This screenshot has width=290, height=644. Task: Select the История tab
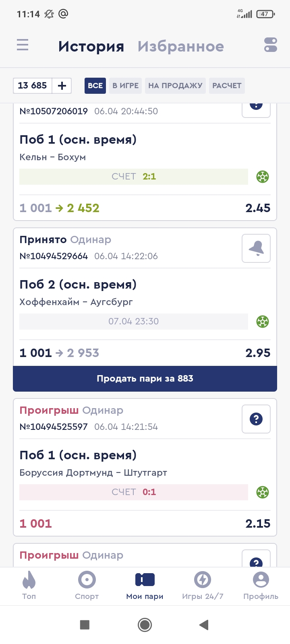point(91,47)
